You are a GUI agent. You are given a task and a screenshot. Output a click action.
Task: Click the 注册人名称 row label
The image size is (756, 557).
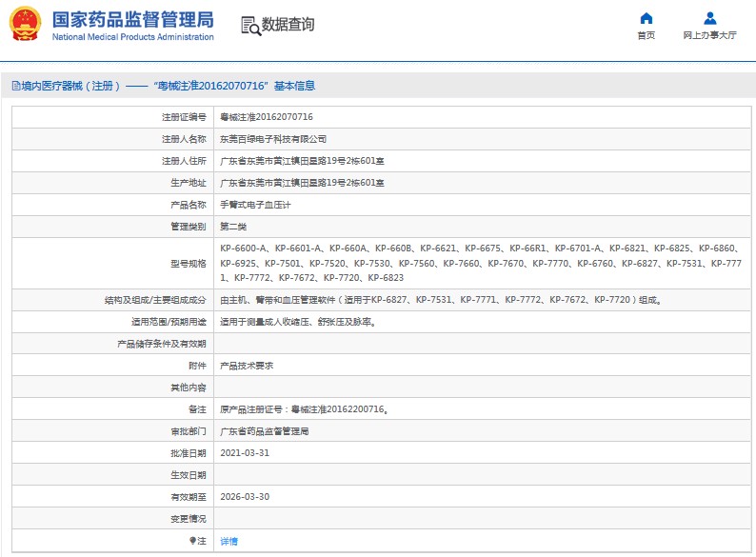[x=184, y=139]
